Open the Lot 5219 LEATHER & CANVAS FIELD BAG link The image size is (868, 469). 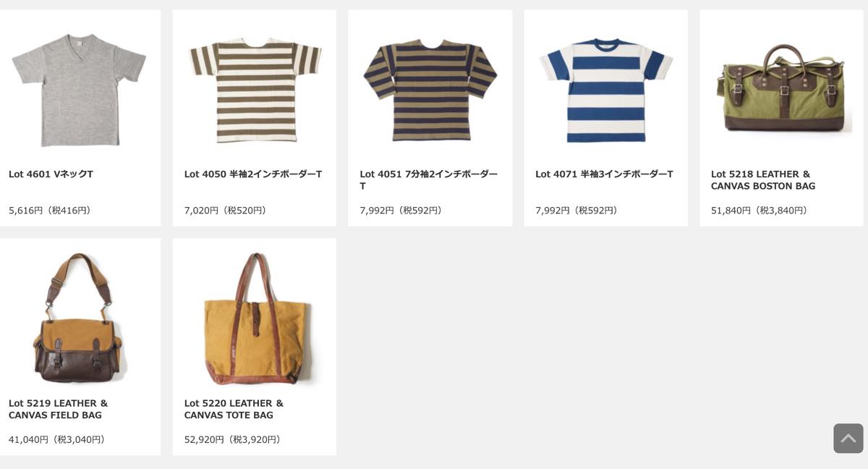point(59,409)
